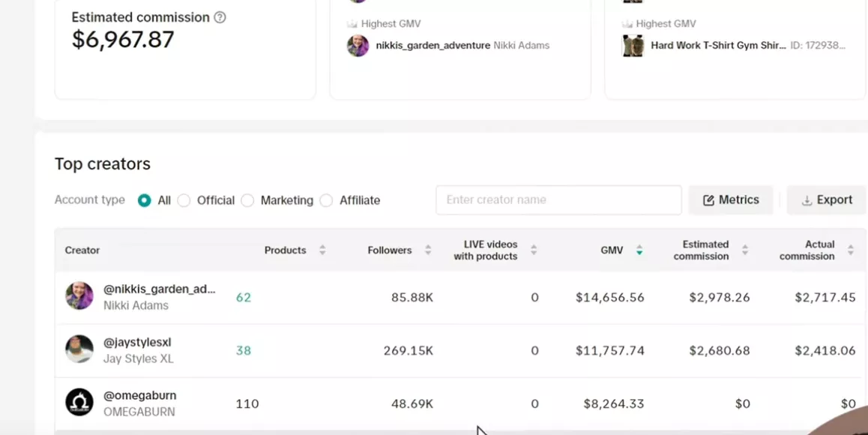The height and width of the screenshot is (435, 868).
Task: Sort table by Products column arrows
Action: point(322,250)
